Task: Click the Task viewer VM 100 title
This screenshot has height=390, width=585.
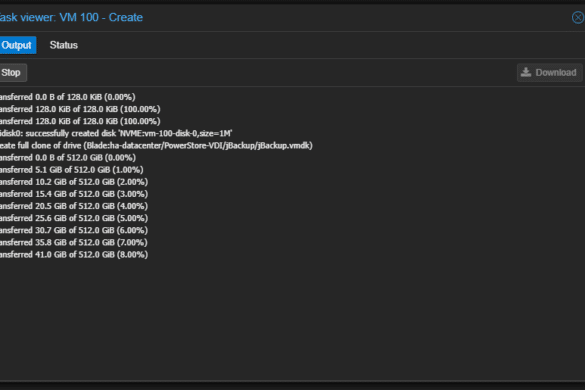Action: [x=71, y=18]
